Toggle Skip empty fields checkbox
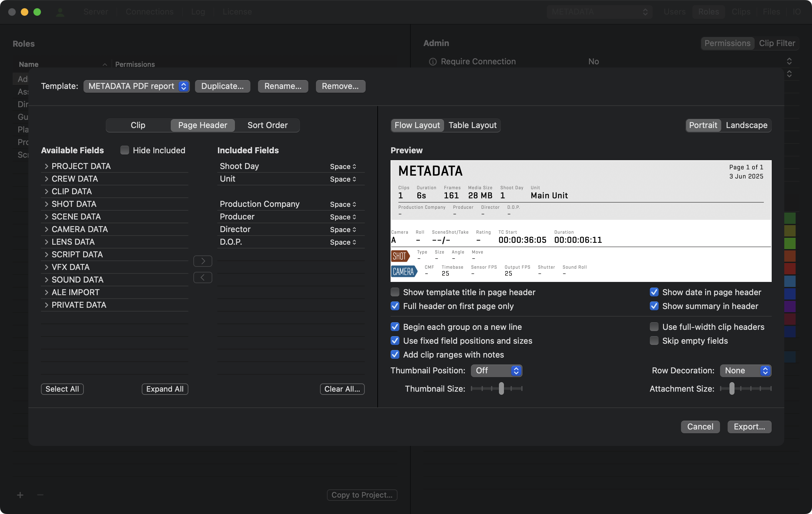The height and width of the screenshot is (514, 812). 654,341
